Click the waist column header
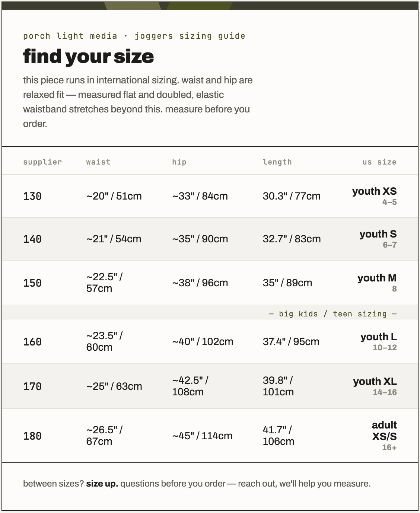Image resolution: width=420 pixels, height=513 pixels. click(x=98, y=162)
